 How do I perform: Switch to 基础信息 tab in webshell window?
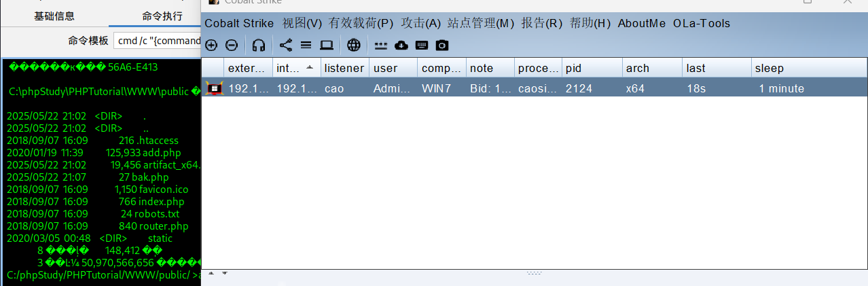(54, 16)
